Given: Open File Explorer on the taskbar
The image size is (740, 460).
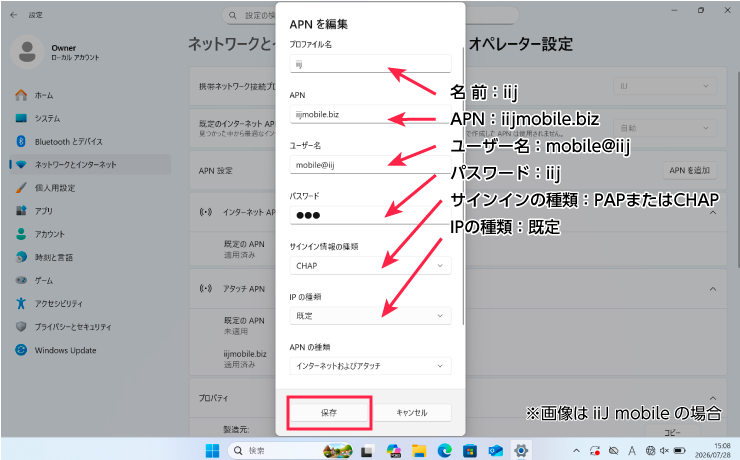Looking at the screenshot, I should click(x=419, y=451).
